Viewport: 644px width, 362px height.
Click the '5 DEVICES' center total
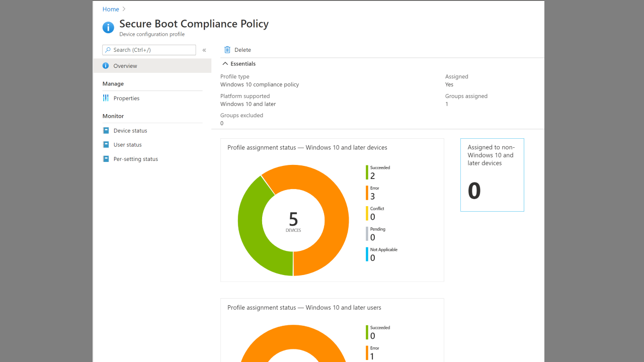click(x=293, y=222)
